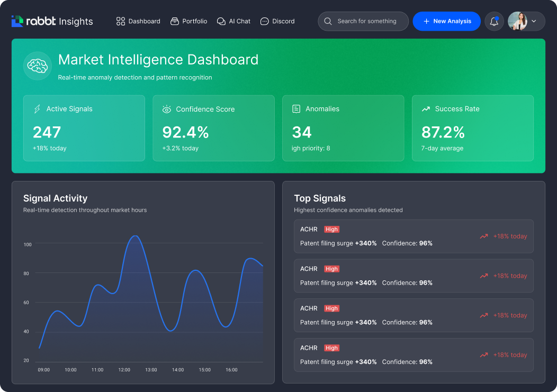
Task: Open notifications bell icon
Action: pyautogui.click(x=494, y=21)
